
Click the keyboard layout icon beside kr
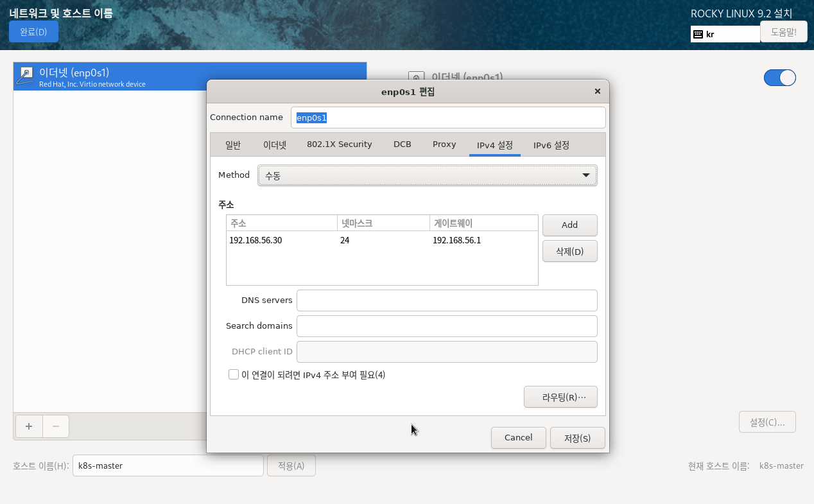[x=698, y=34]
